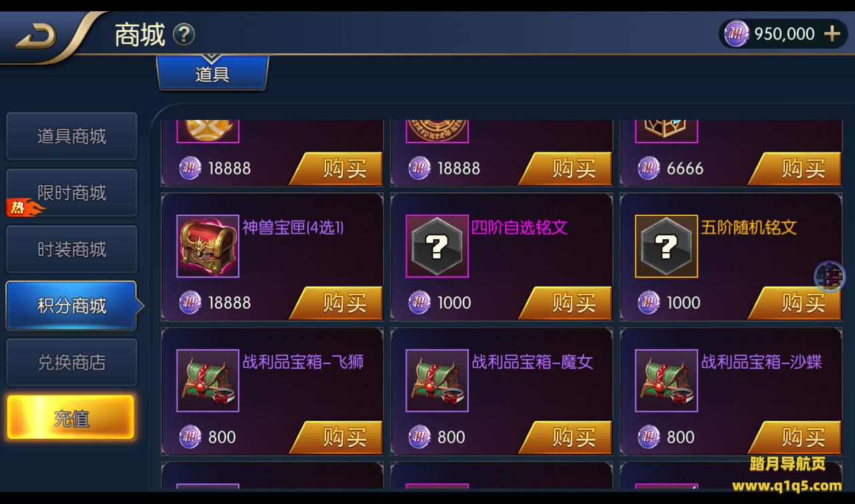This screenshot has width=855, height=504.
Task: Click the golden 充值 button
Action: tap(71, 418)
